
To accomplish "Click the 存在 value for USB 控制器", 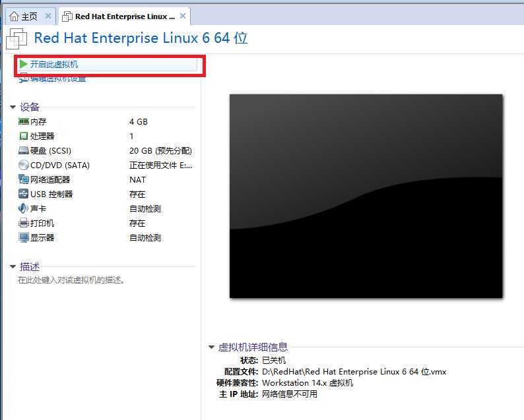I will click(x=137, y=194).
